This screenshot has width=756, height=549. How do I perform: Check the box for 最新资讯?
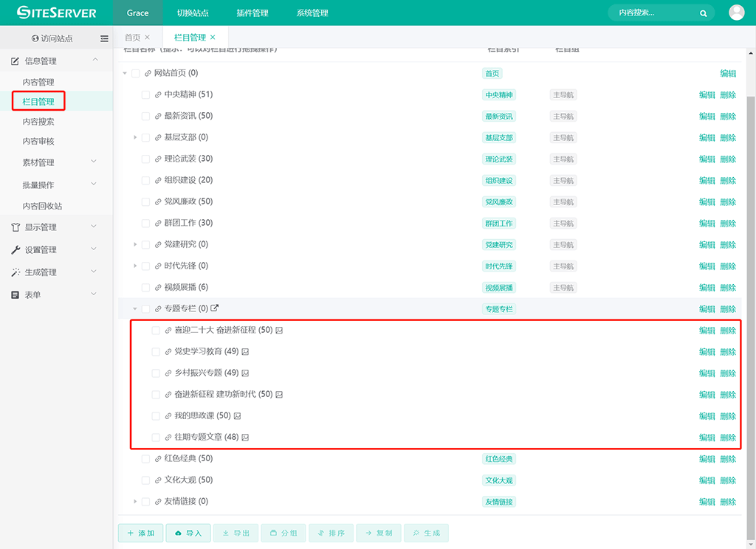click(145, 117)
